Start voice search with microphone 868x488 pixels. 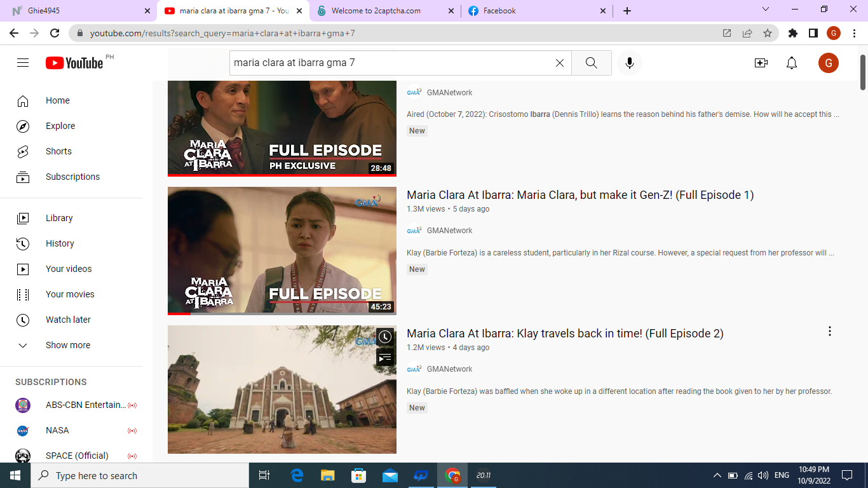pos(630,63)
